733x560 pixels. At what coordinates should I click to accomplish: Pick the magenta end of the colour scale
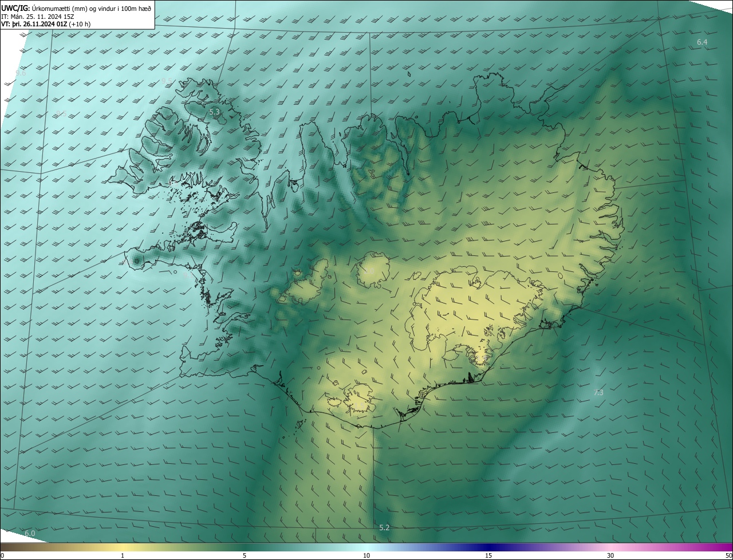723,547
